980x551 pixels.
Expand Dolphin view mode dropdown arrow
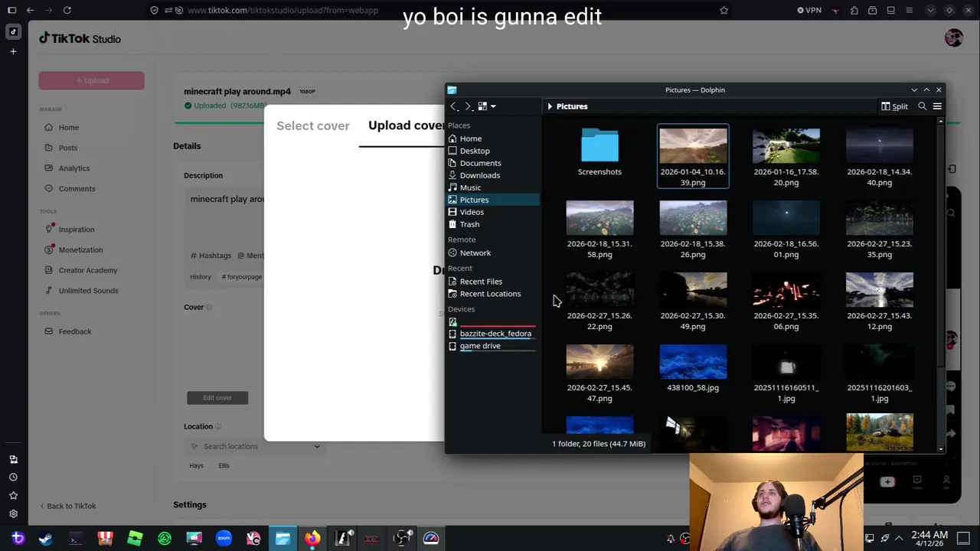[493, 106]
